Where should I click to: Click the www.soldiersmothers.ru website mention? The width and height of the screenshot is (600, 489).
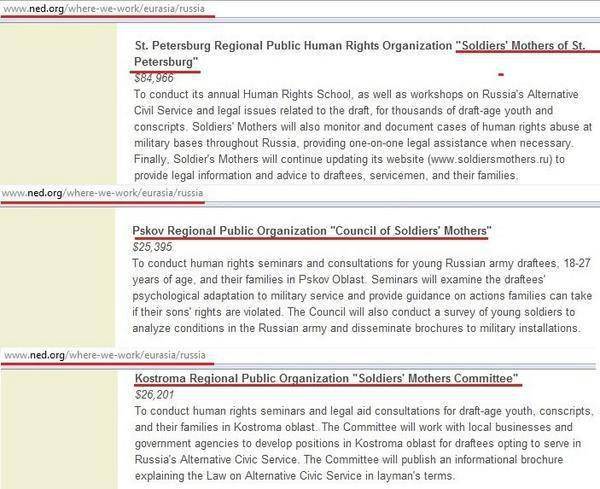point(490,159)
